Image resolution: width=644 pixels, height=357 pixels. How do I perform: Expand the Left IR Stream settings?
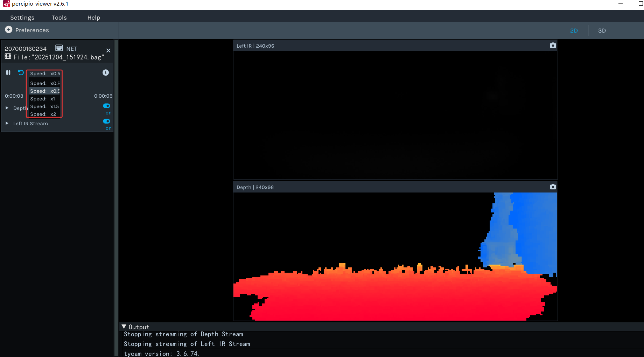(7, 123)
